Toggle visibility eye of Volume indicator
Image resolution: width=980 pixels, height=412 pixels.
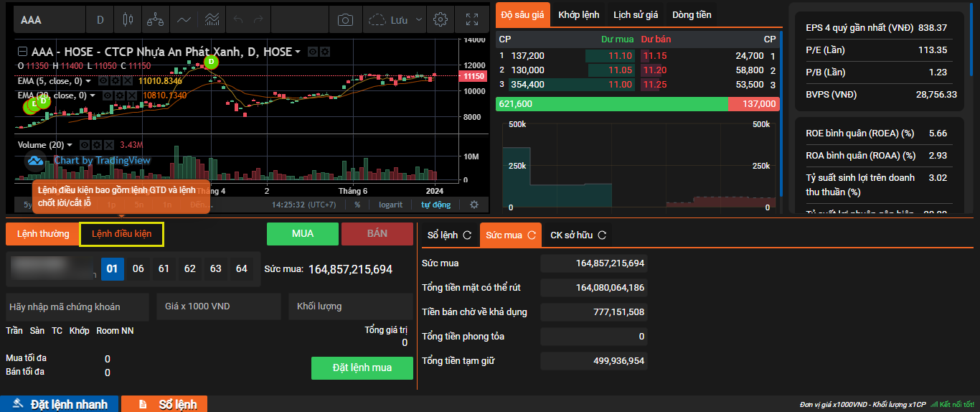[x=84, y=144]
